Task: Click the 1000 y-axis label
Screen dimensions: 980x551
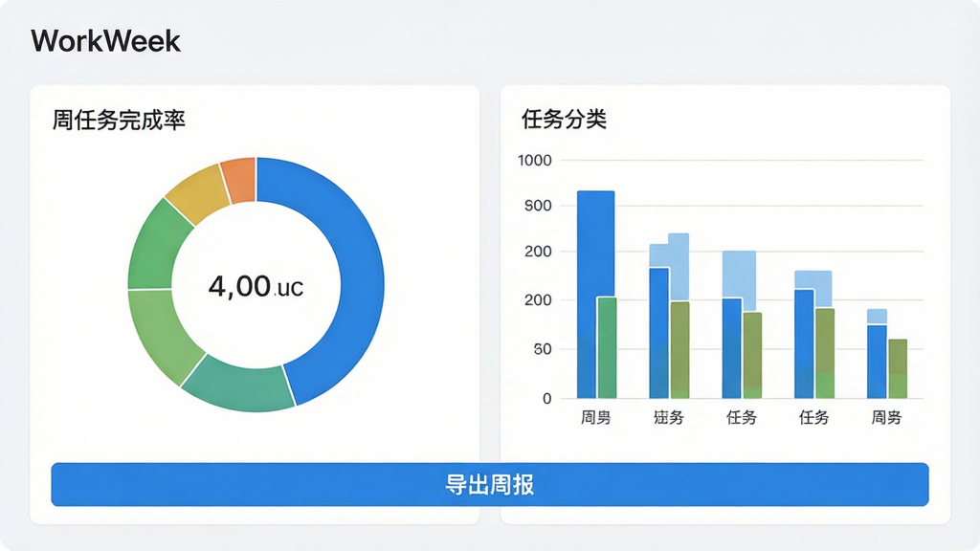Action: point(535,161)
